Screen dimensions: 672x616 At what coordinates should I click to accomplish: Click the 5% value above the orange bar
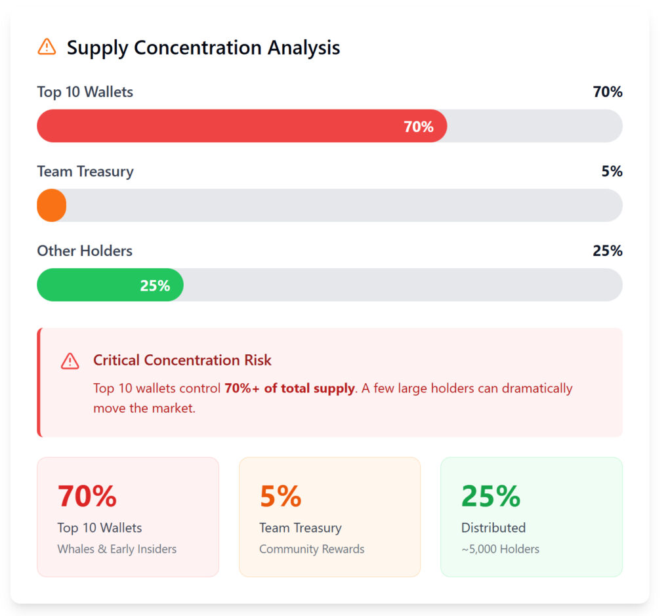coord(612,171)
